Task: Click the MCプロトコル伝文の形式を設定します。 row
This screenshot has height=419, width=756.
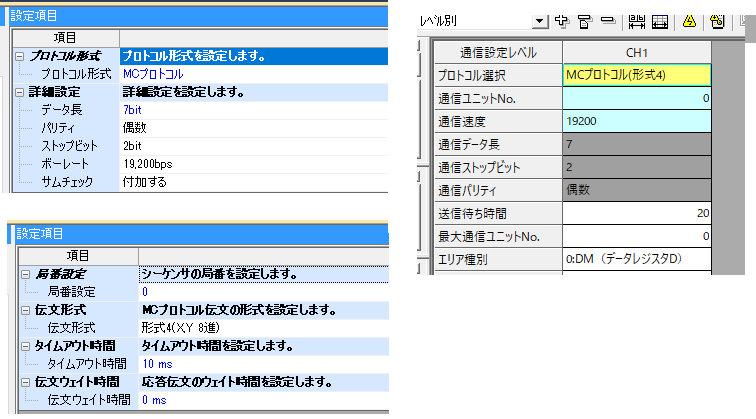Action: pyautogui.click(x=263, y=310)
